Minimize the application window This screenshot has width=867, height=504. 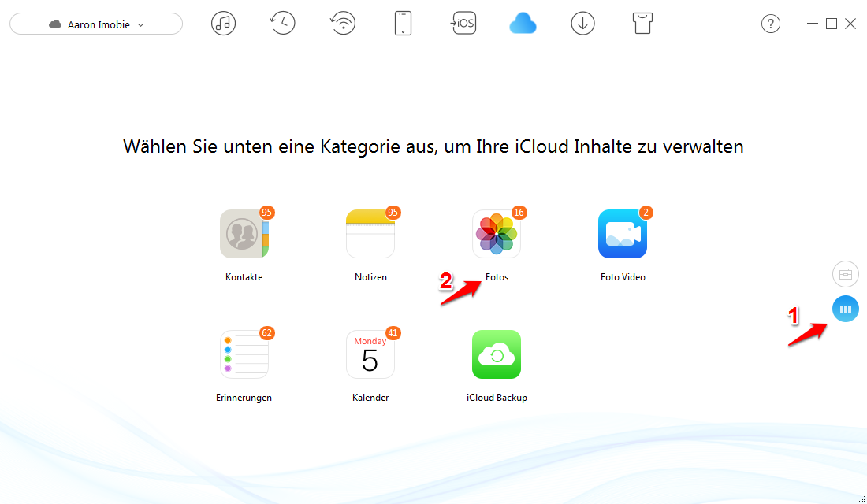[x=813, y=24]
